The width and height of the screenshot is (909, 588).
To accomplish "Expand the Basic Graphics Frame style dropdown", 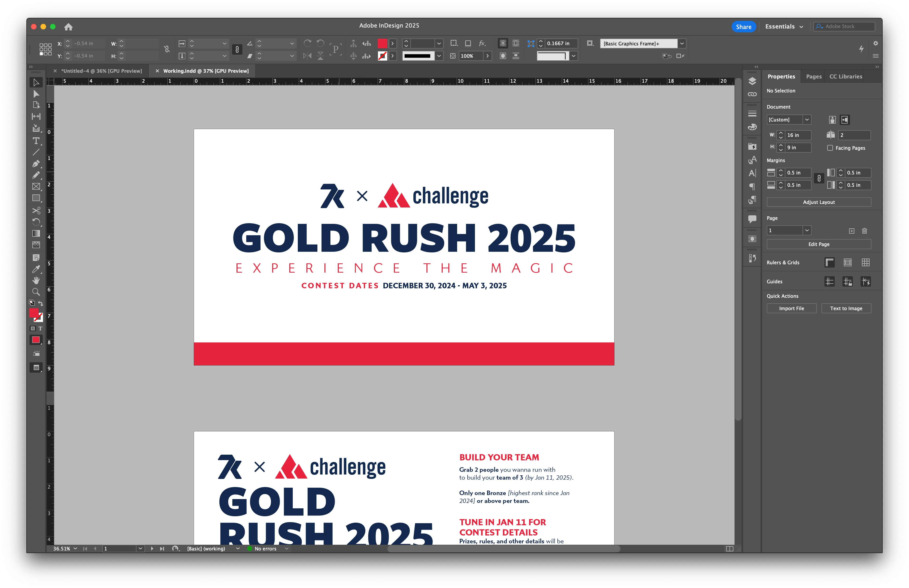I will [x=682, y=43].
